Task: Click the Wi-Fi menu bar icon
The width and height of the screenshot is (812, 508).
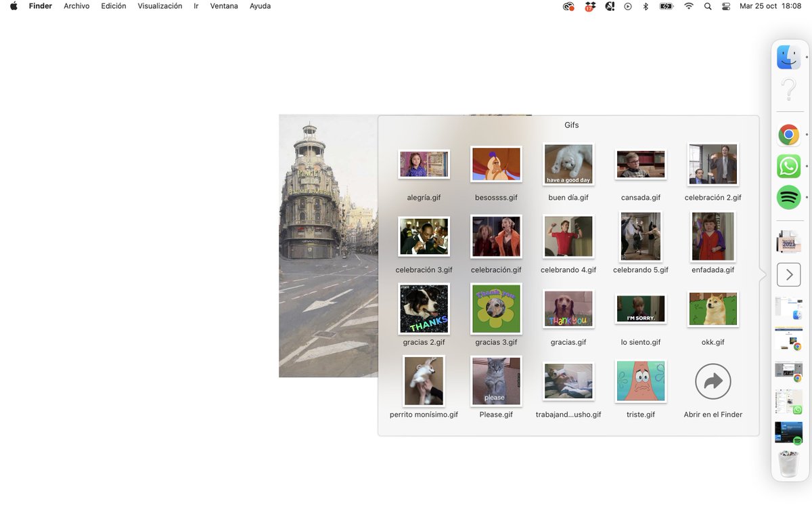Action: click(689, 6)
